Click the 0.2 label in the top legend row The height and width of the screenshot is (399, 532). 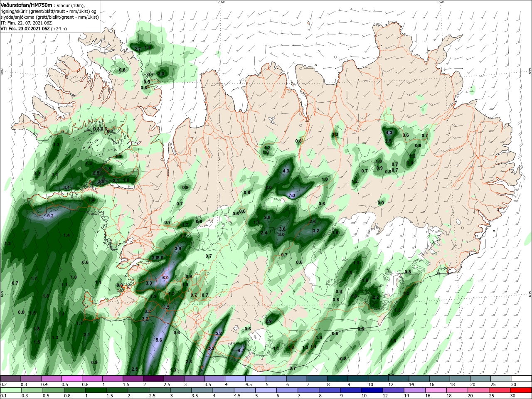point(3,384)
